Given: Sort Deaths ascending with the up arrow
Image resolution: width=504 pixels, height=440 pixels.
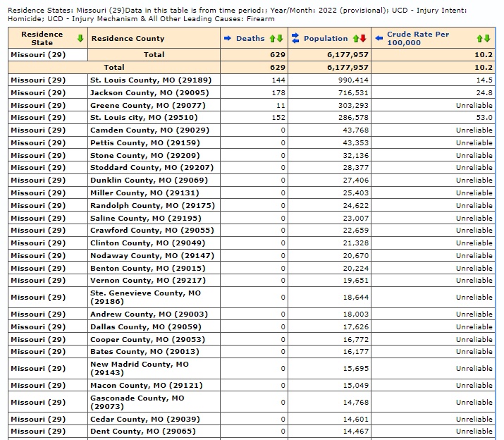Looking at the screenshot, I should pos(272,38).
